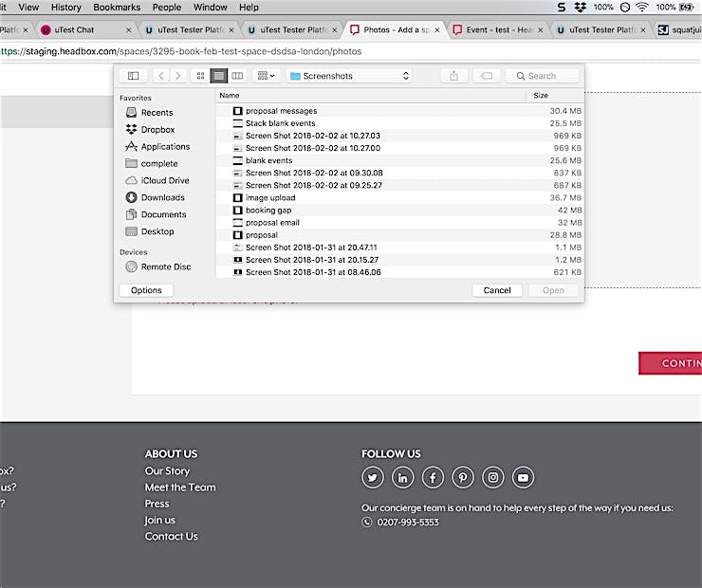
Task: Switch to the uTest Chat tab
Action: (73, 30)
